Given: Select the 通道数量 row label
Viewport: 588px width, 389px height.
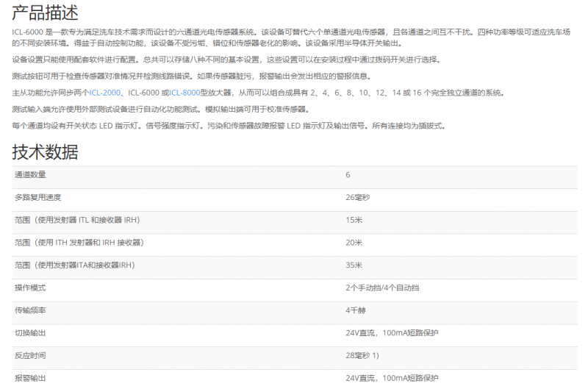Looking at the screenshot, I should pyautogui.click(x=30, y=174).
